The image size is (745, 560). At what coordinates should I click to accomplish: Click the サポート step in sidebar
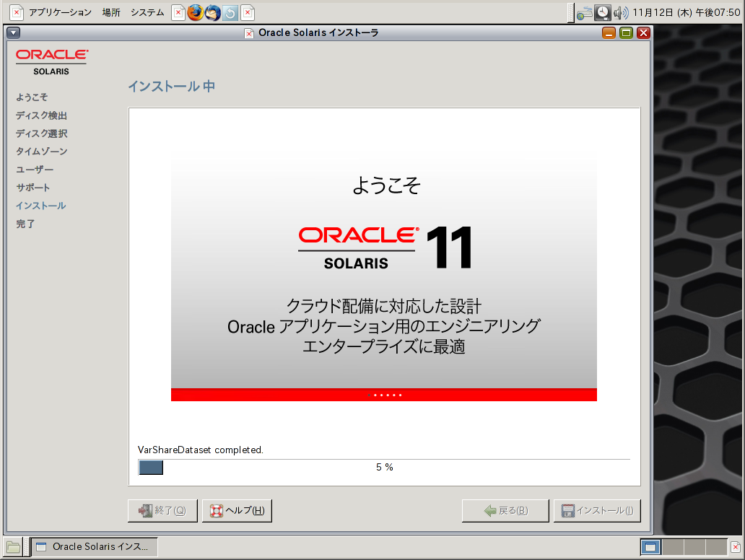tap(32, 188)
